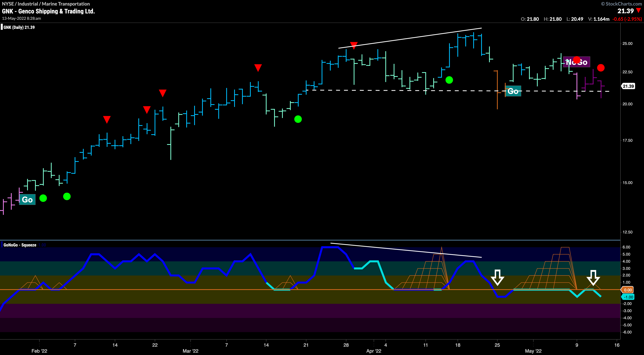Screen dimensions: 644x355
Task: Click the green circle near April 18
Action: [449, 80]
